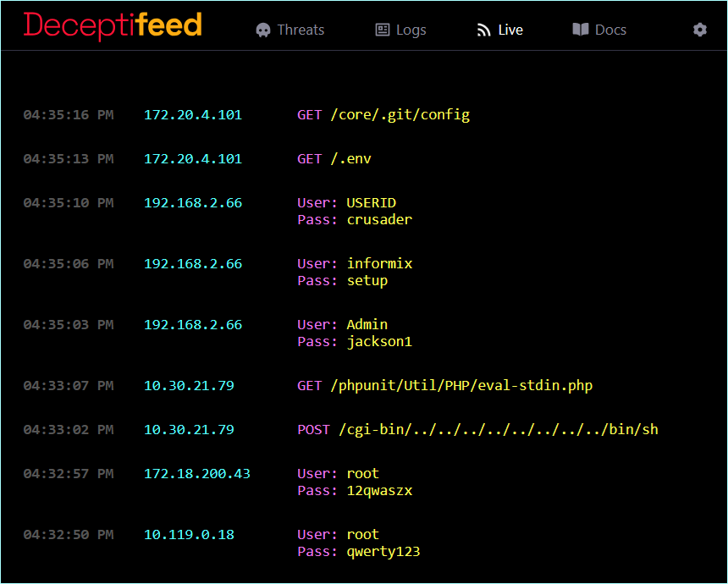Click the POST /cgi-bin request path
Screen dimensions: 728x584
477,430
